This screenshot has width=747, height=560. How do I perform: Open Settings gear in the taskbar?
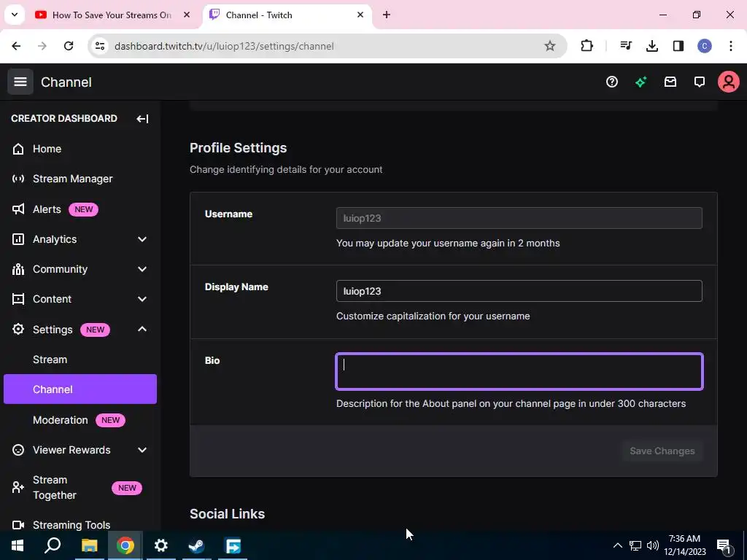coord(161,545)
